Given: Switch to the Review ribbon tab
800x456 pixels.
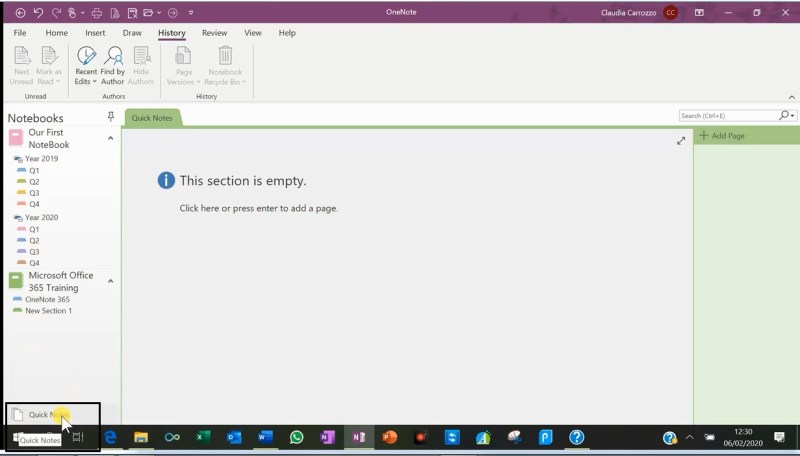Looking at the screenshot, I should (214, 33).
